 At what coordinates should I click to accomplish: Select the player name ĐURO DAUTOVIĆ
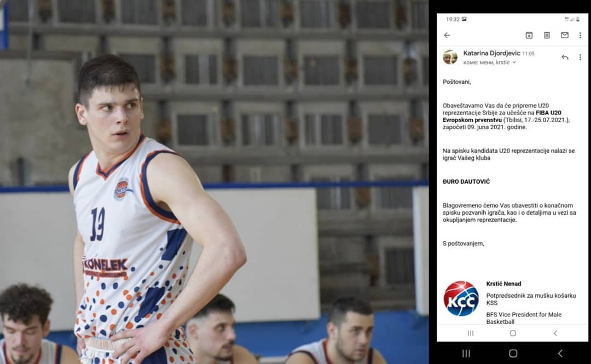(x=466, y=182)
